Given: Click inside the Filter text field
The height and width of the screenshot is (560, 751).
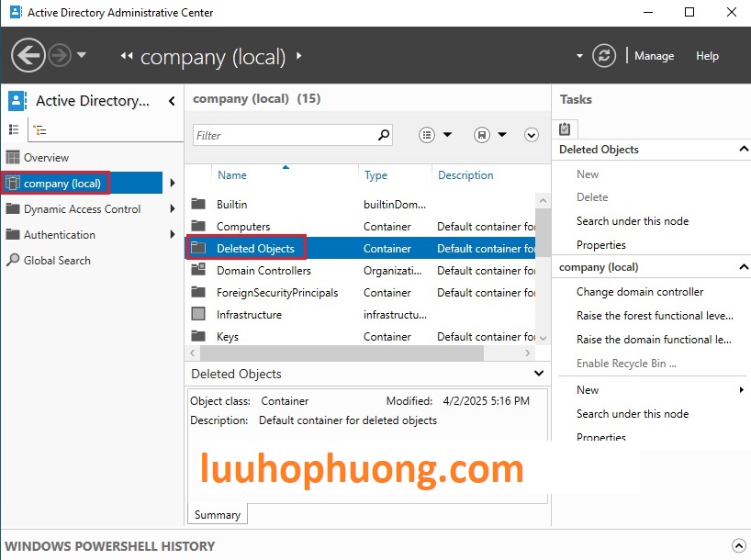Looking at the screenshot, I should (x=285, y=135).
